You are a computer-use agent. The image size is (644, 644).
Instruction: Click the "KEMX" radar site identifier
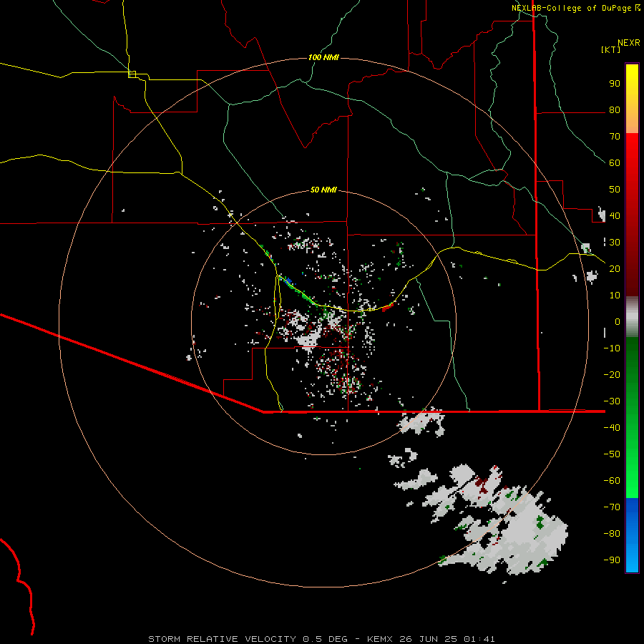tap(381, 639)
